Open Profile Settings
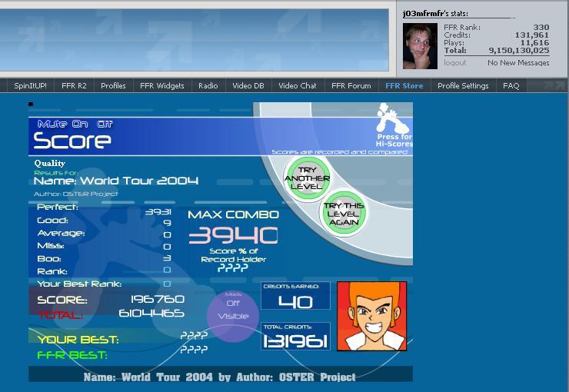This screenshot has height=392, width=569. (x=463, y=86)
